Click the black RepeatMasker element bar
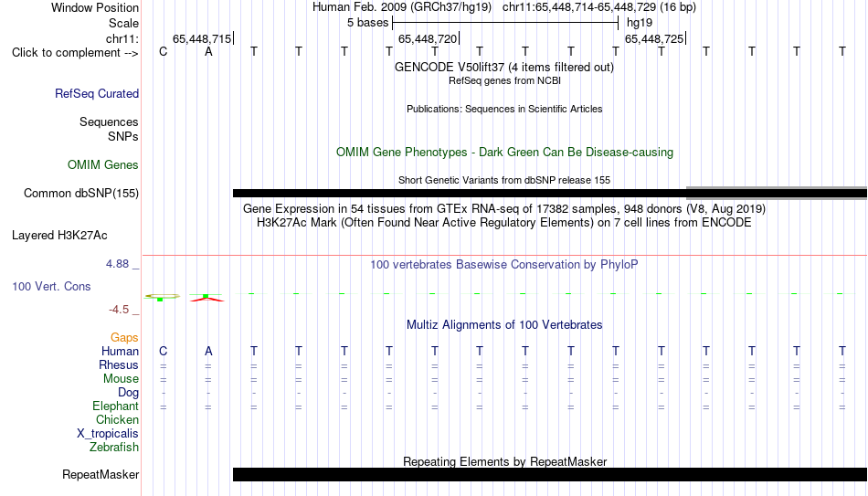This screenshot has height=496, width=868. (550, 474)
